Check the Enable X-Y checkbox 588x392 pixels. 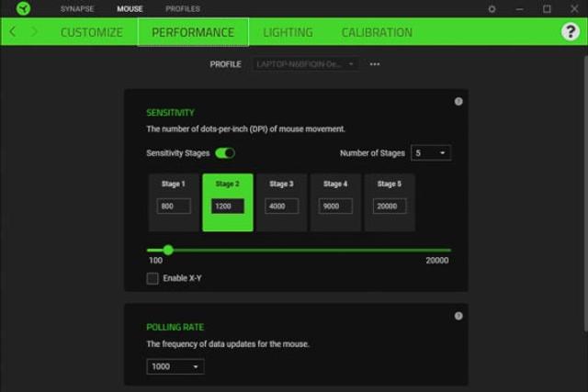point(153,278)
